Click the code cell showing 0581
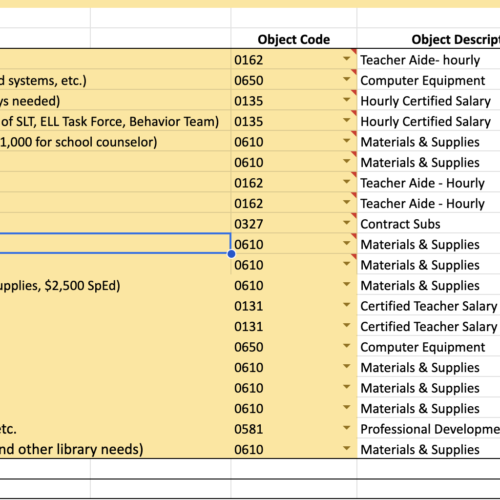The image size is (500, 500). point(294,429)
